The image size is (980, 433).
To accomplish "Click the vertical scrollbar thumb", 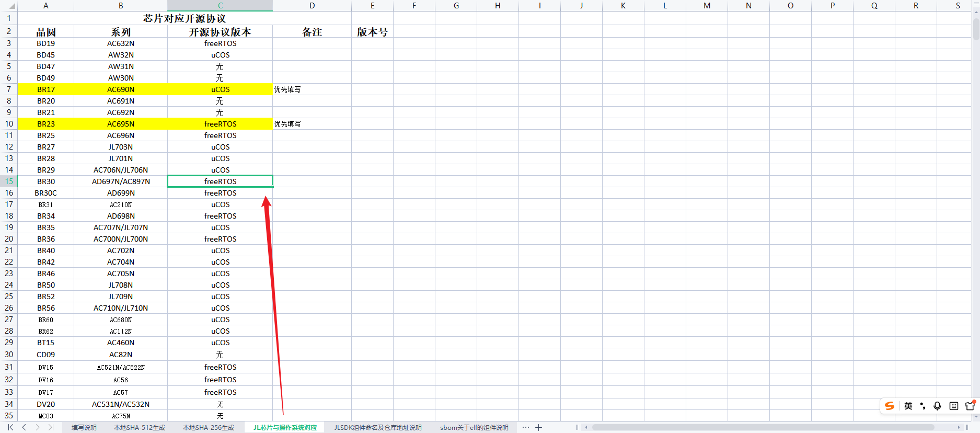I will pyautogui.click(x=976, y=30).
